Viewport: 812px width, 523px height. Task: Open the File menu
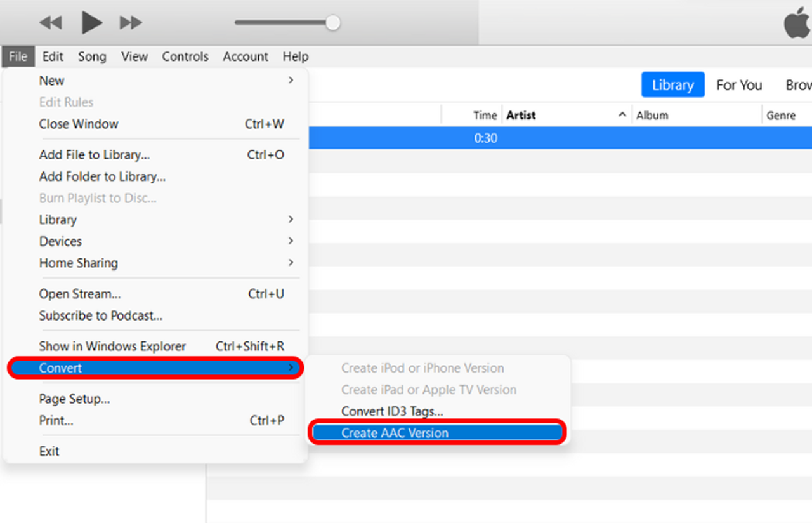tap(18, 56)
